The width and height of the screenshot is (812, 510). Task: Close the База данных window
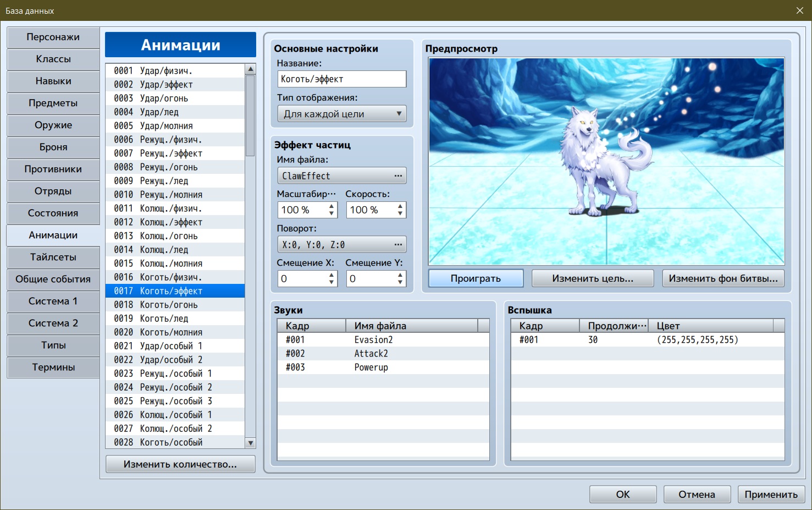(x=800, y=10)
